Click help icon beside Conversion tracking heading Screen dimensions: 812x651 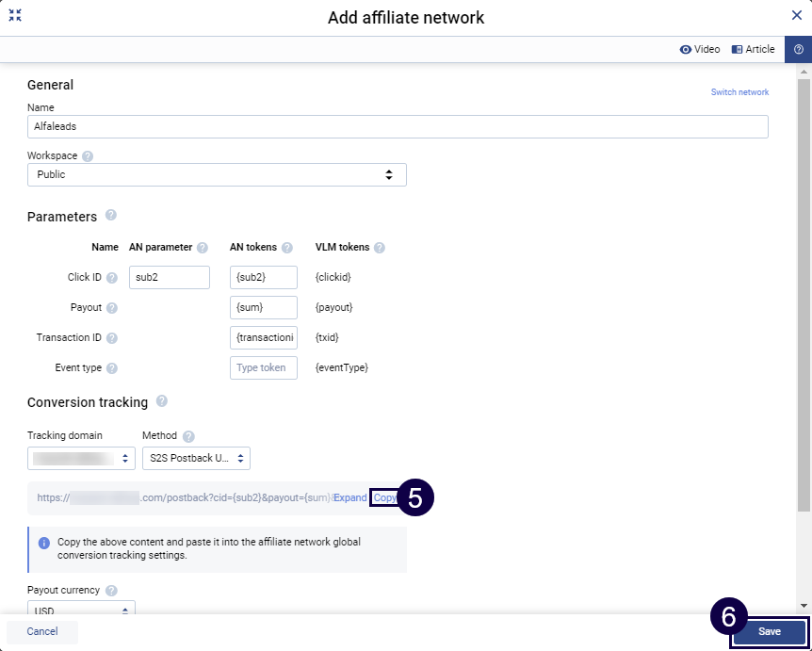pyautogui.click(x=162, y=401)
